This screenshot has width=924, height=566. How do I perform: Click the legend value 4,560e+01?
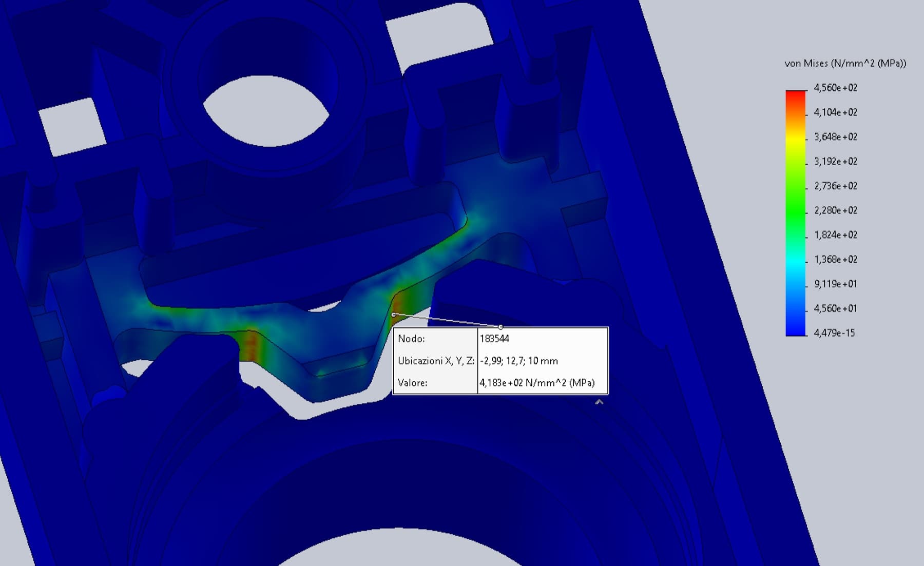[836, 308]
